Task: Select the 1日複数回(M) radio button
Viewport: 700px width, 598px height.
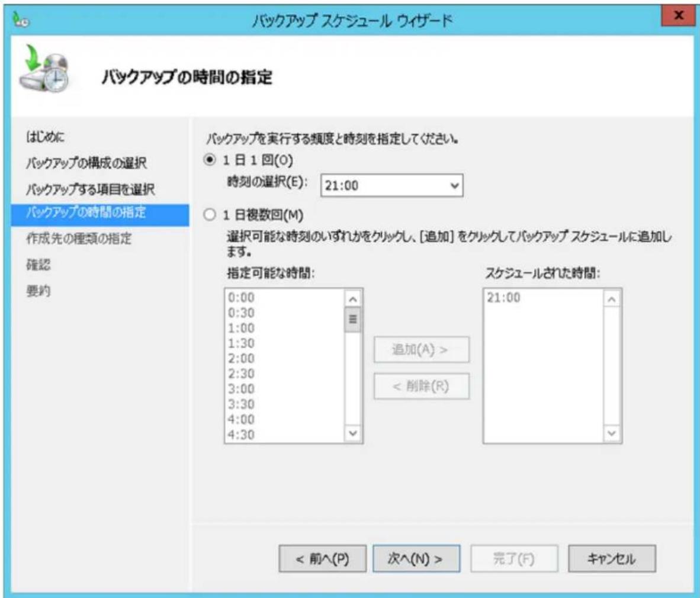Action: (x=210, y=215)
